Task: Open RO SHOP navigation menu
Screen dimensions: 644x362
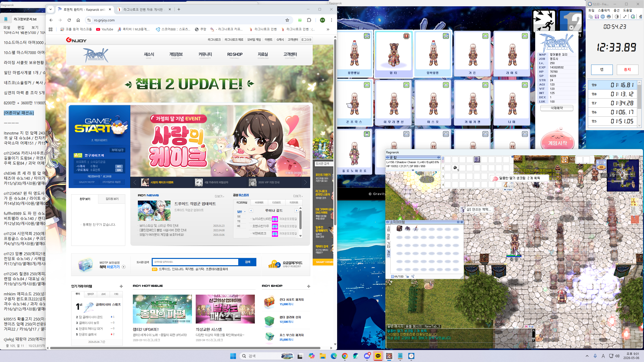Action: (235, 55)
